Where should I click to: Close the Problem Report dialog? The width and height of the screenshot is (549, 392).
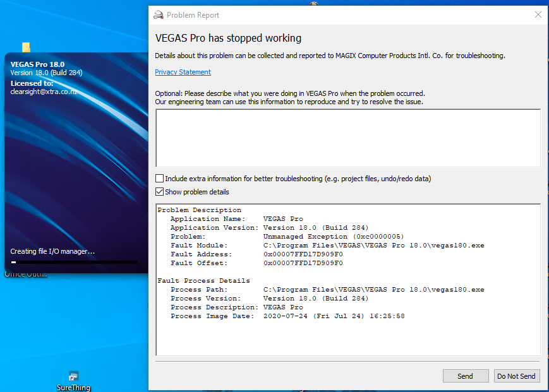pos(538,15)
